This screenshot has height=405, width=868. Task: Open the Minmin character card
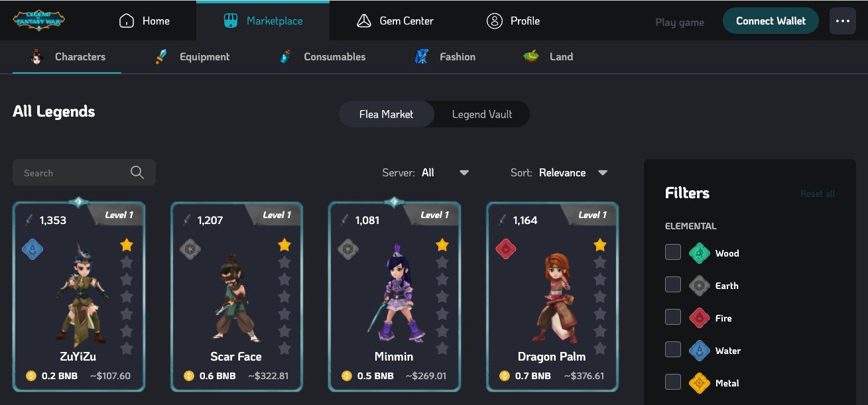pos(394,297)
